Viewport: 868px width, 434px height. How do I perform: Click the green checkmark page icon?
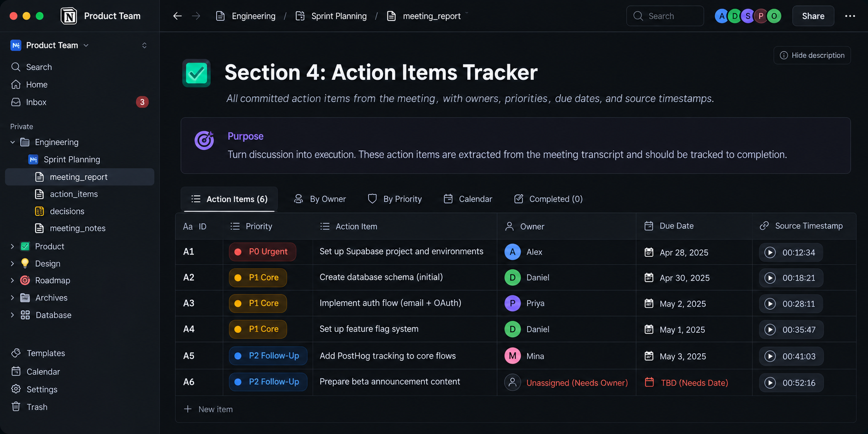196,73
